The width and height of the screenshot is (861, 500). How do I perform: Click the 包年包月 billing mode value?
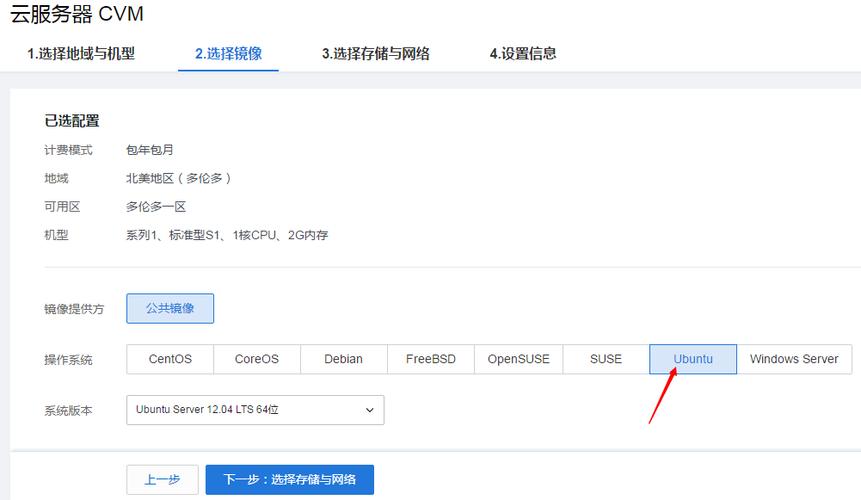click(x=150, y=150)
